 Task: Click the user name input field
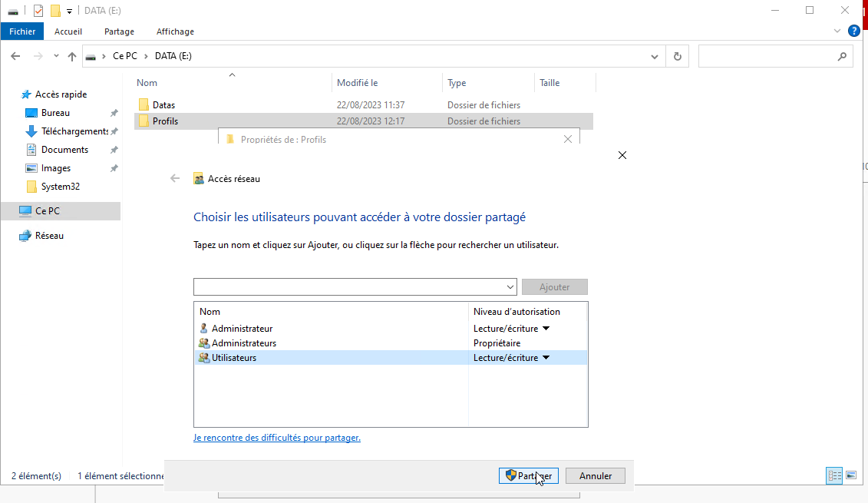[x=349, y=287]
